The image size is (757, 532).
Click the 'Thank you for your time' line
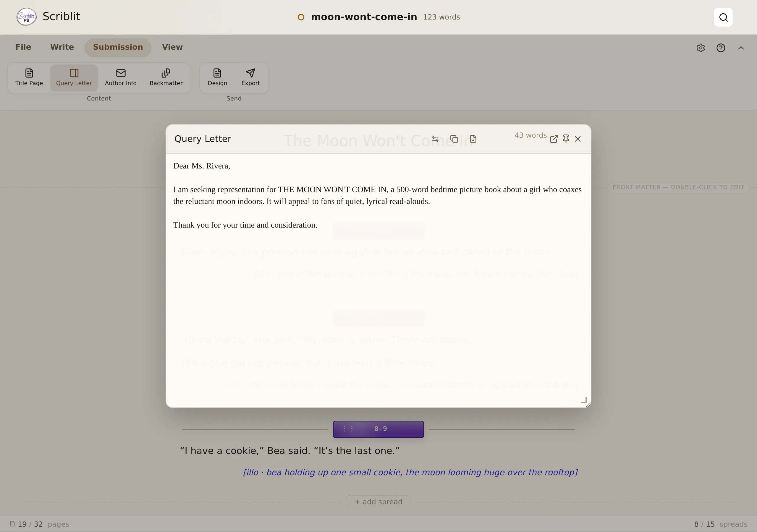click(245, 225)
